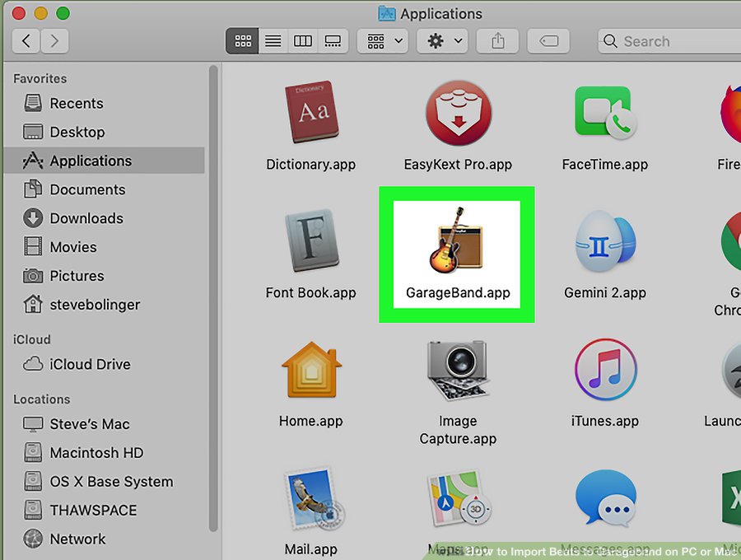The height and width of the screenshot is (560, 741).
Task: Open Downloads in the sidebar
Action: point(104,218)
